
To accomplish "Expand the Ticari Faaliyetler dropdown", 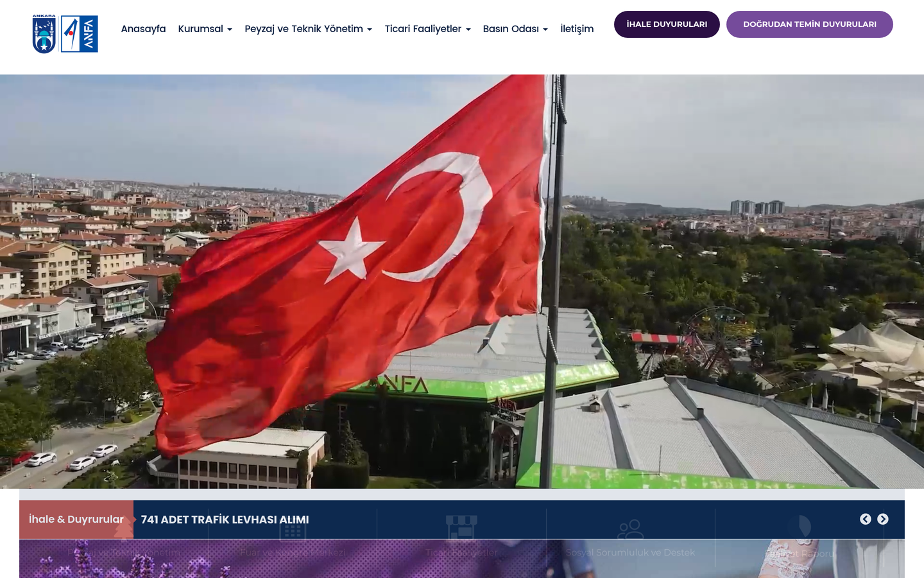I will 427,29.
